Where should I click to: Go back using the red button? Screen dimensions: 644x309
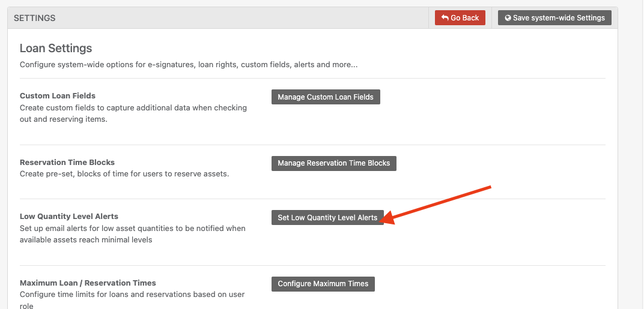coord(460,17)
